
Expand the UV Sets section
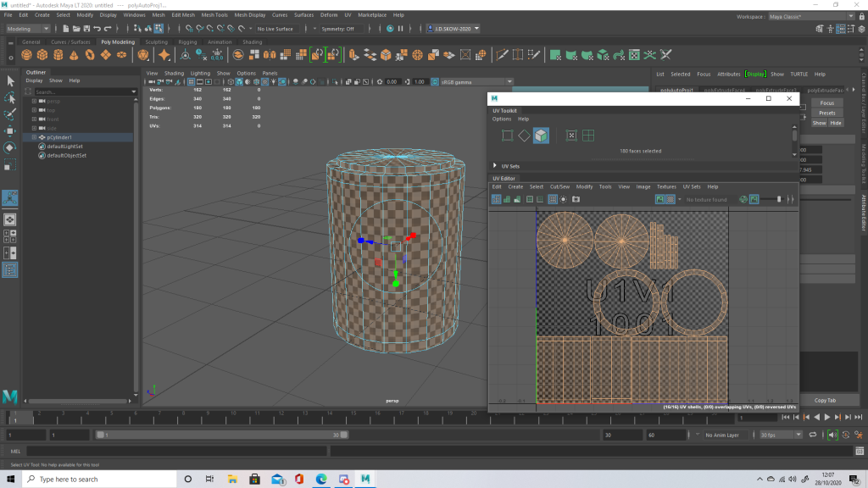tap(495, 166)
